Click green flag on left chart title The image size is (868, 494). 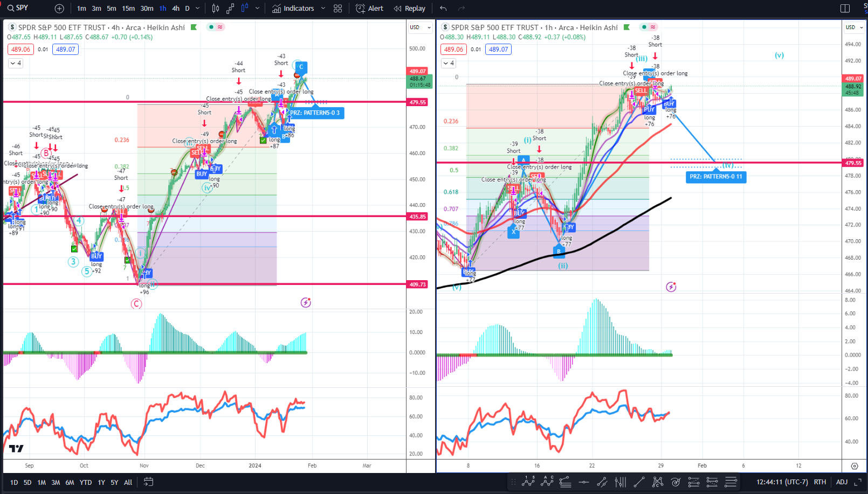pos(194,27)
